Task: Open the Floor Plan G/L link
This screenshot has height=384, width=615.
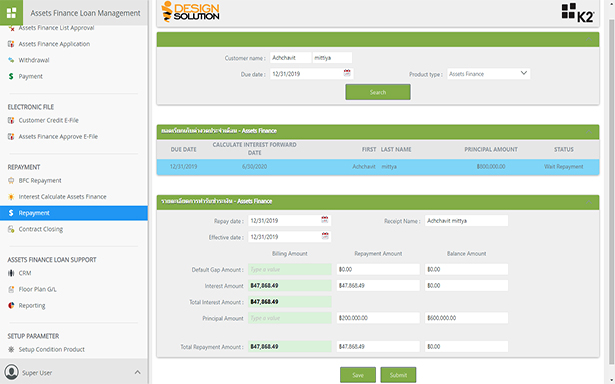Action: (x=37, y=289)
